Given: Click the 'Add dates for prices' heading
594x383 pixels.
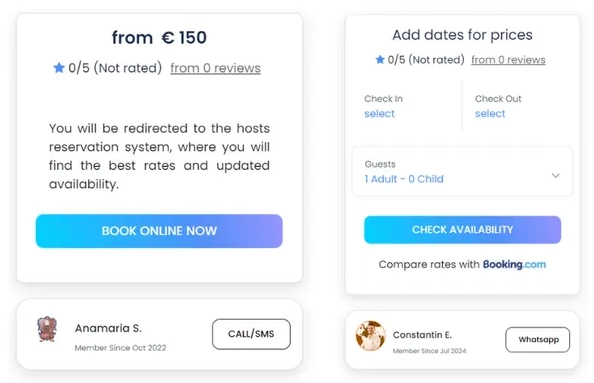Looking at the screenshot, I should point(462,35).
